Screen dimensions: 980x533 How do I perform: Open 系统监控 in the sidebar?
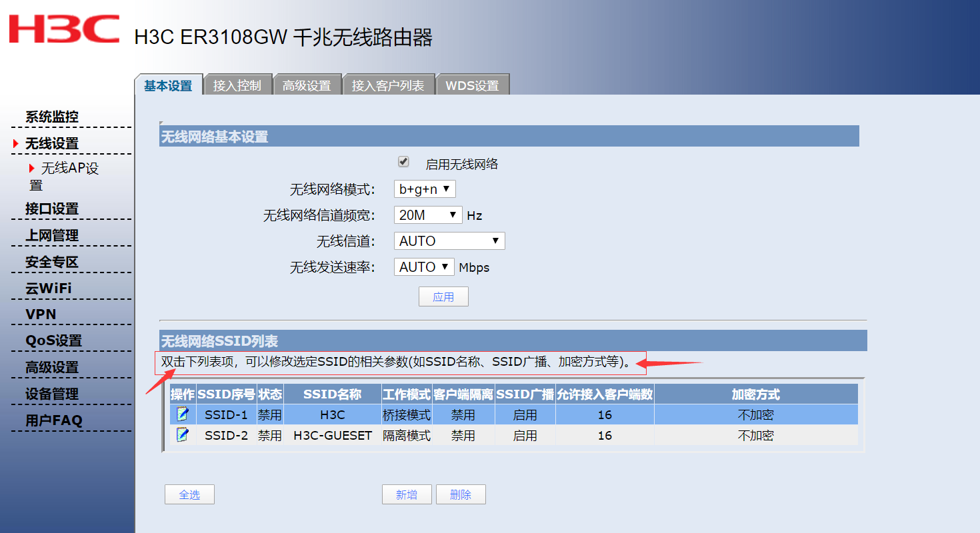[52, 117]
